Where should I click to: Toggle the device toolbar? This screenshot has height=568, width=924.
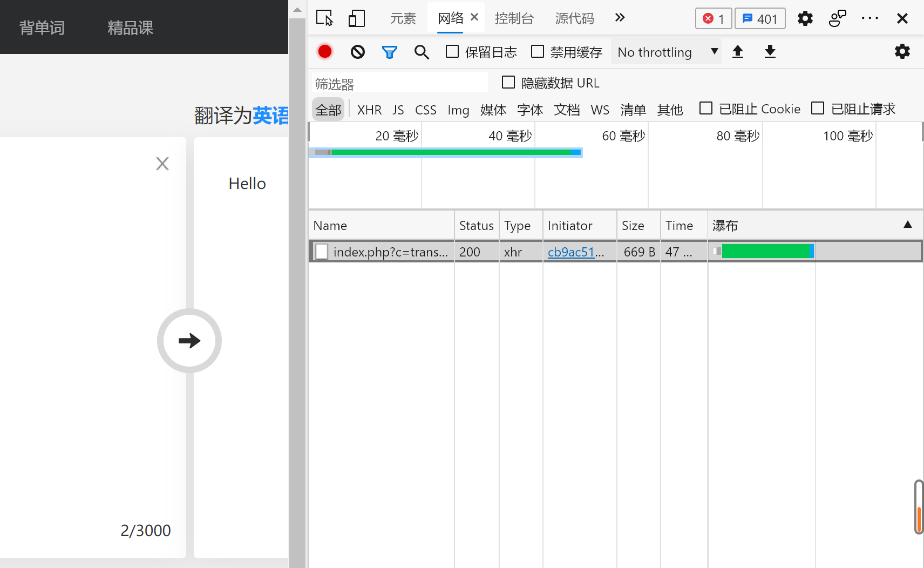(356, 18)
